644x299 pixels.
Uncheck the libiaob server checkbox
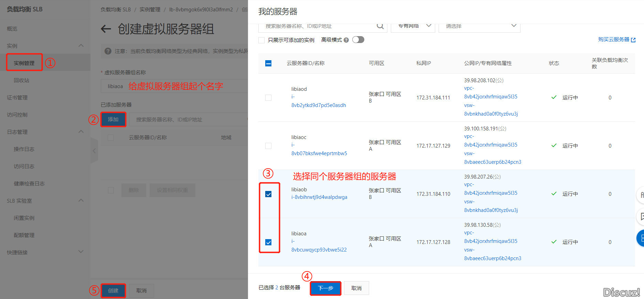coord(268,194)
